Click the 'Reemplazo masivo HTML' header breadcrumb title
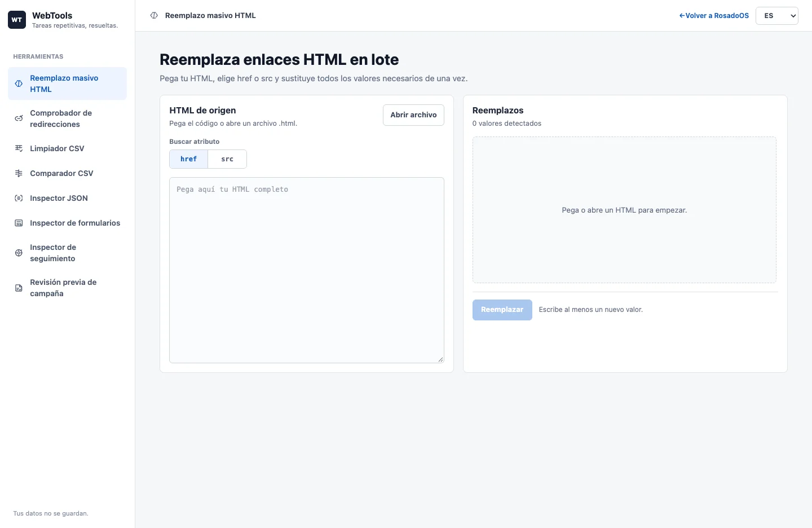Viewport: 812px width, 528px height. point(210,16)
